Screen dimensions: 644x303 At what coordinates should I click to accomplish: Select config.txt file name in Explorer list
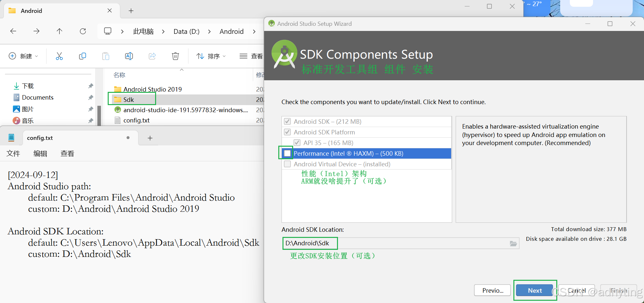(x=136, y=120)
